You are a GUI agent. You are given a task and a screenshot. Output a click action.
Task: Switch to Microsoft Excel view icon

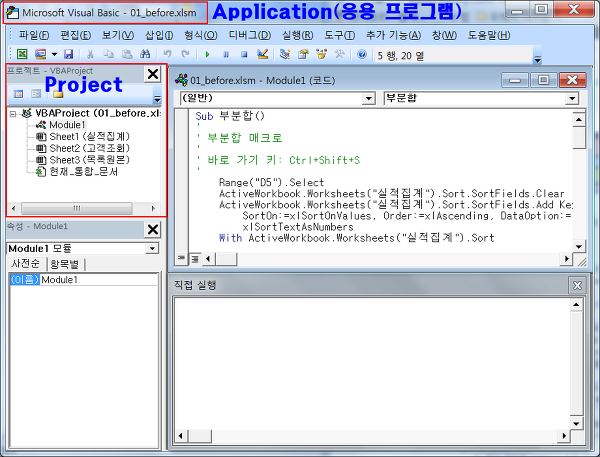pyautogui.click(x=22, y=54)
